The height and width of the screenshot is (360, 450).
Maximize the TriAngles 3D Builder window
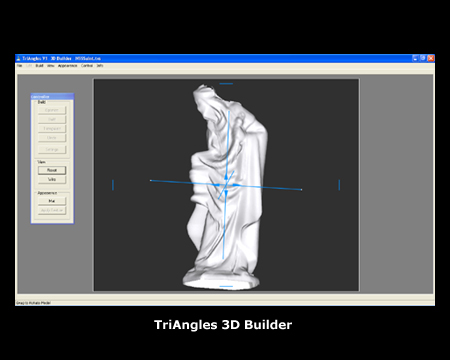coord(423,58)
